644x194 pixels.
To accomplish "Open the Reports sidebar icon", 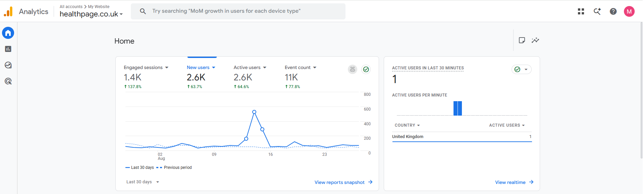I will point(8,49).
